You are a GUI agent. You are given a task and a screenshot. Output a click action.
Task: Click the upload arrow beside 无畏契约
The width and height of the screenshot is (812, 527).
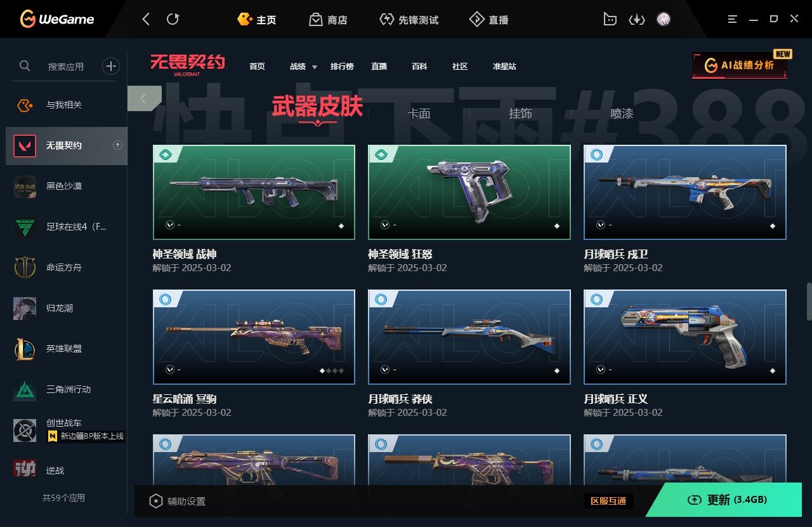click(x=117, y=145)
